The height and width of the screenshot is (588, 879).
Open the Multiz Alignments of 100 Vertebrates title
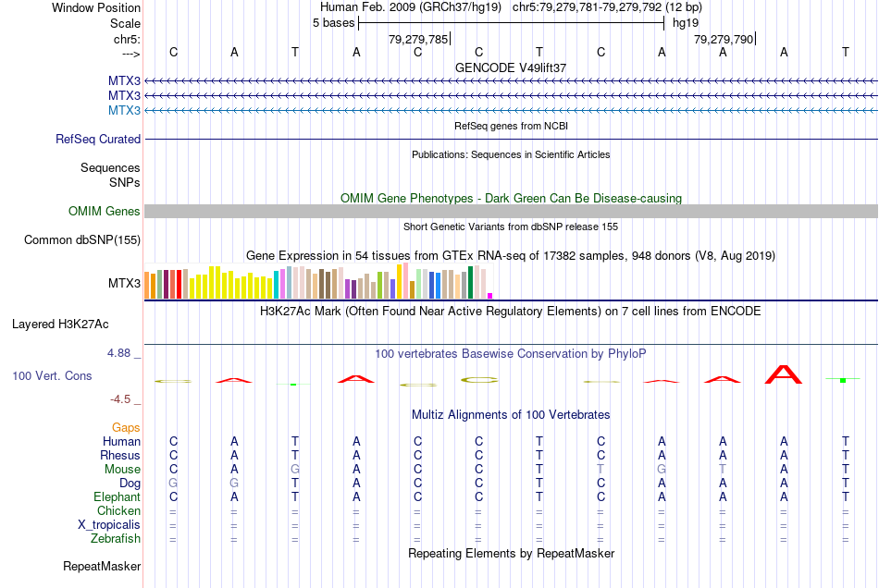[511, 415]
